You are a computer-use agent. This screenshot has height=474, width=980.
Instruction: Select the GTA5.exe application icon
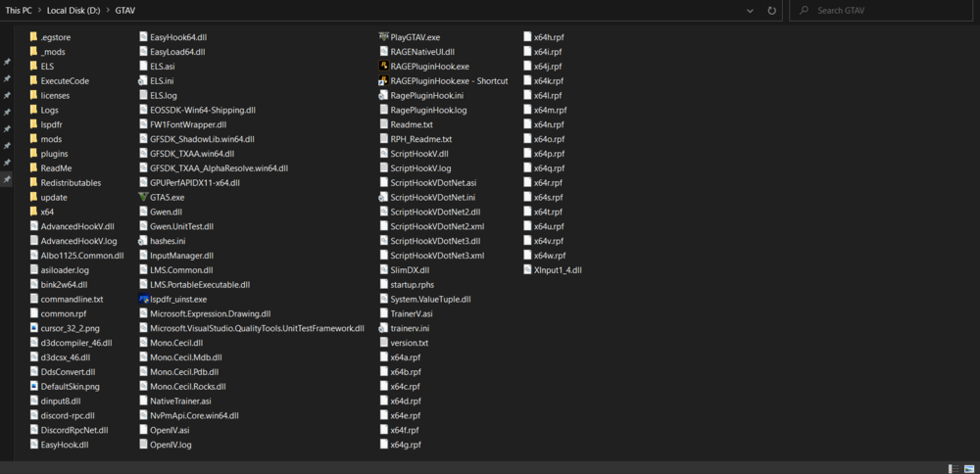tap(144, 198)
